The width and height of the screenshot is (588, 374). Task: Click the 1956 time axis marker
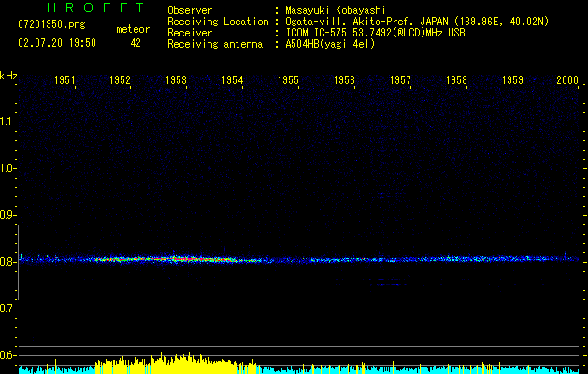tap(344, 79)
